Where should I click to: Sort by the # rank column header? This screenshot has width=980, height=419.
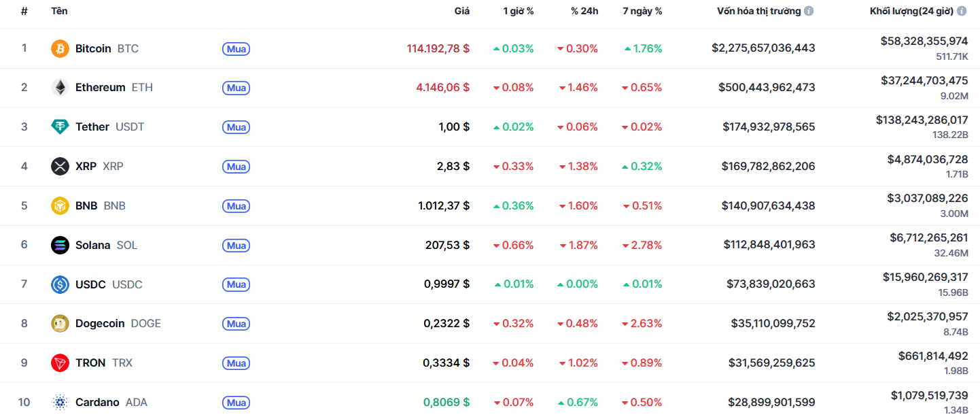[24, 11]
